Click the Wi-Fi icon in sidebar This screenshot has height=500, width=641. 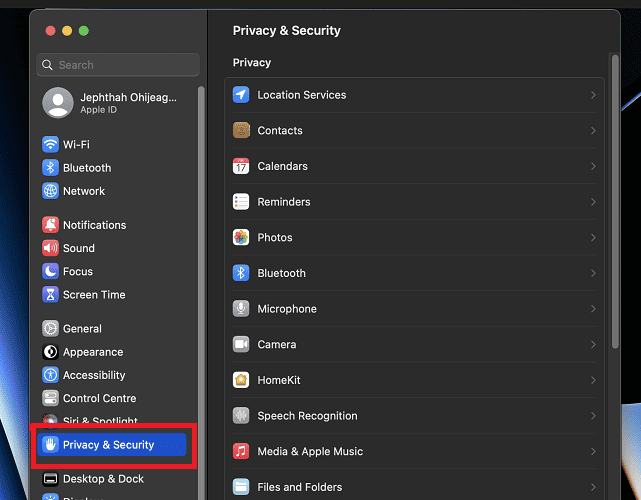[x=51, y=144]
